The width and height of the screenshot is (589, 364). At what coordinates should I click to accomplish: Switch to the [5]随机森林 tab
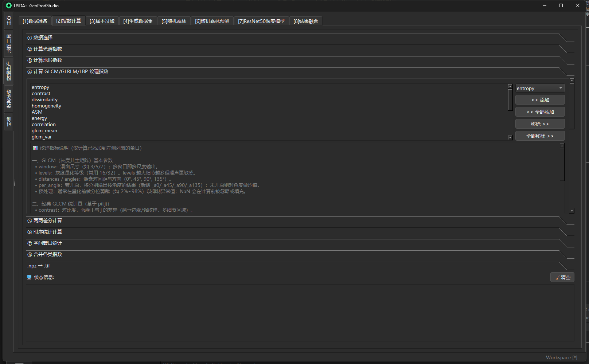(174, 21)
